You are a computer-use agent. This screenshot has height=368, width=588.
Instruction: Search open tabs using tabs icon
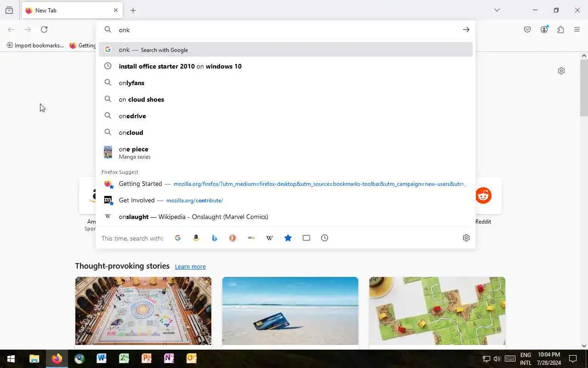[306, 238]
